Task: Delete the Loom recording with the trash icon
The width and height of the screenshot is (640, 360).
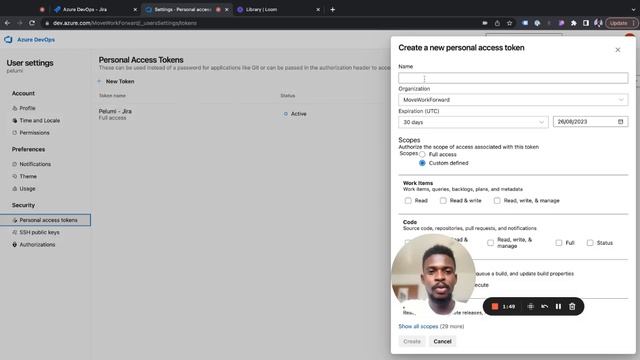Action: pos(572,307)
